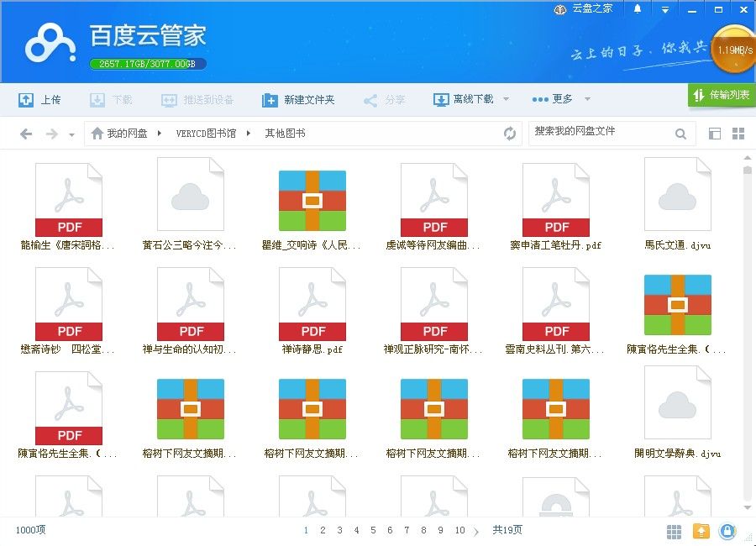This screenshot has width=756, height=546.
Task: Expand arrow after VERYCD图书馆 breadcrumb
Action: click(249, 133)
